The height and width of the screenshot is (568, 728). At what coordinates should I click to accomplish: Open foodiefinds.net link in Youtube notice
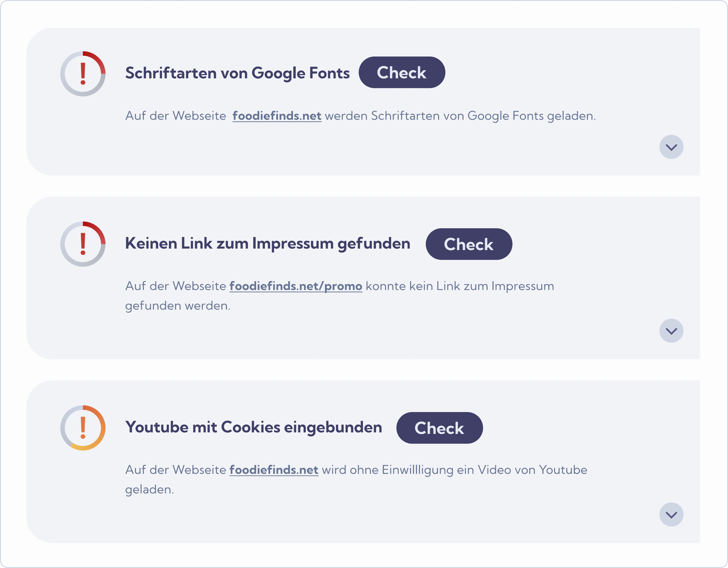[x=274, y=470]
